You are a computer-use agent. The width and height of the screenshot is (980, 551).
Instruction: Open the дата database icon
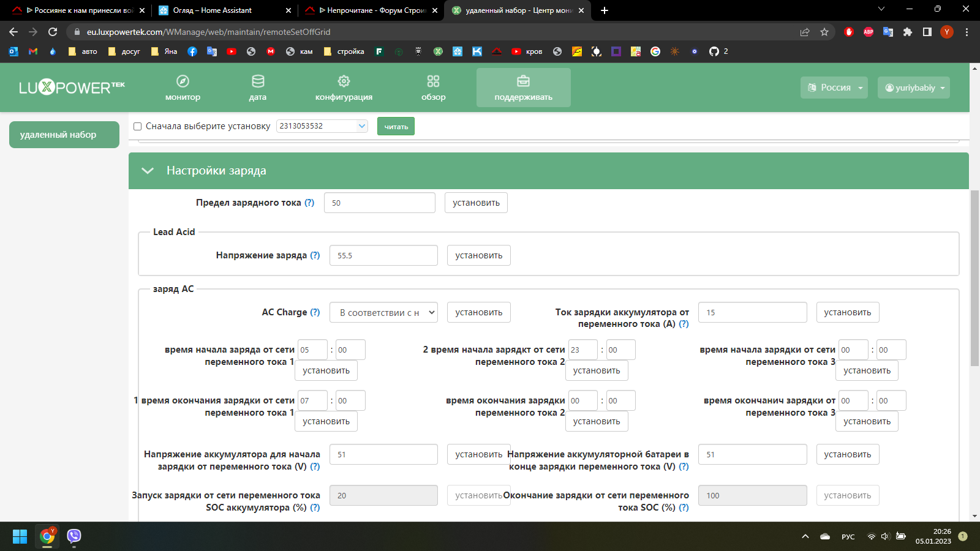[x=258, y=81]
